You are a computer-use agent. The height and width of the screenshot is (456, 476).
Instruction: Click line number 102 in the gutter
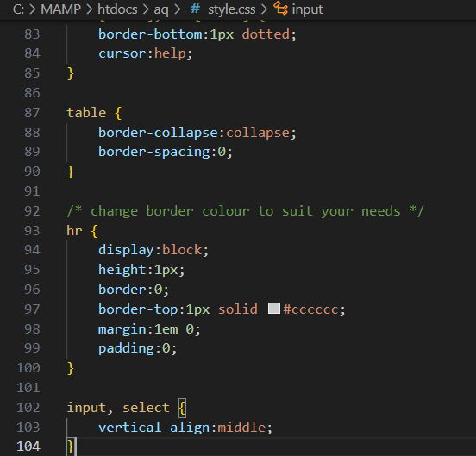28,408
